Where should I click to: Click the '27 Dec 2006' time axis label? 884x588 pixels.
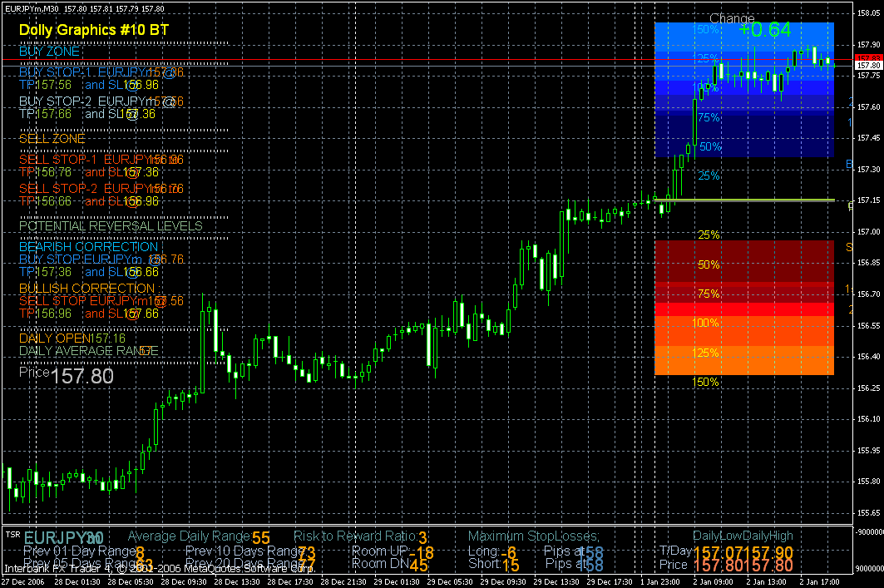pos(23,582)
